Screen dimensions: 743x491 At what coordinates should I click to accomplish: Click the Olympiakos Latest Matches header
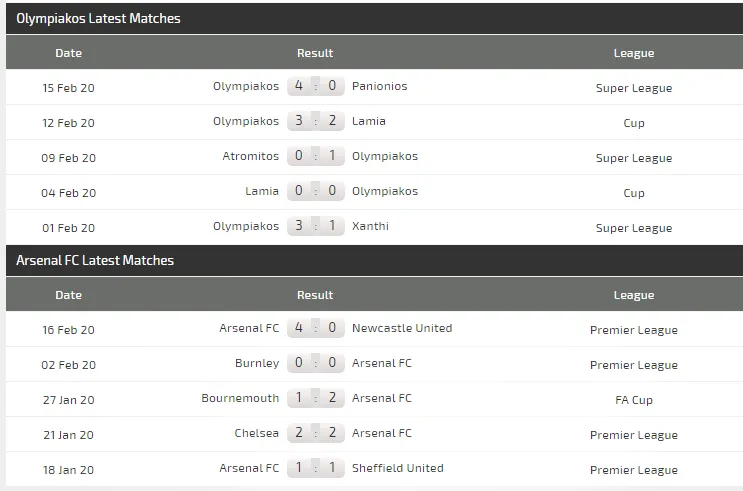[x=98, y=18]
